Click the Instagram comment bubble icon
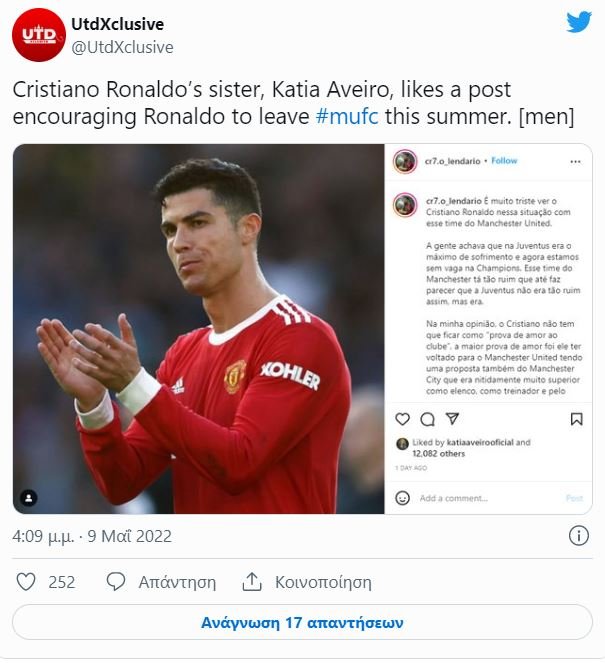 (x=427, y=419)
